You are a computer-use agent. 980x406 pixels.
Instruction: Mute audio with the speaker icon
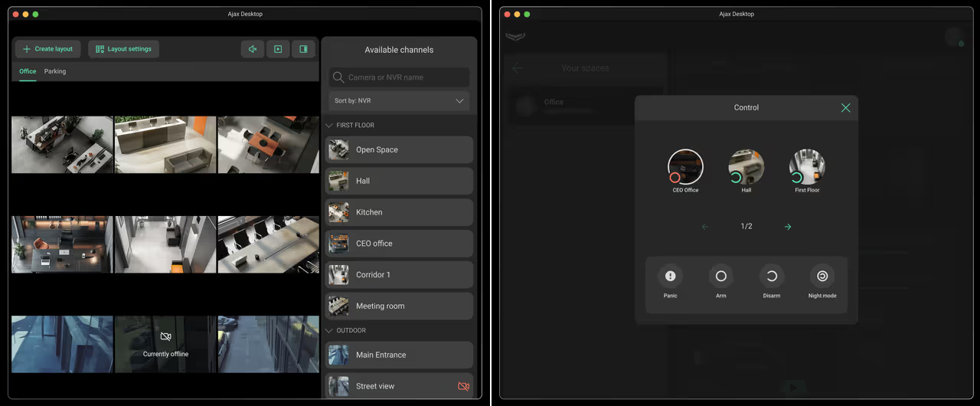pos(252,49)
